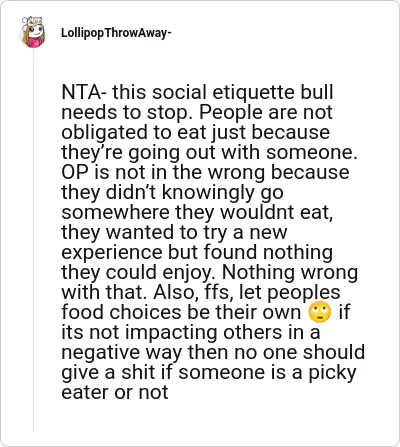
Task: Click the words "negative way then no one should"
Action: click(213, 352)
